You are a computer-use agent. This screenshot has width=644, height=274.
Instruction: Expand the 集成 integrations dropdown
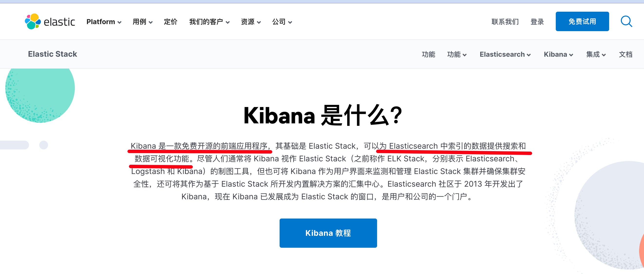click(x=596, y=55)
